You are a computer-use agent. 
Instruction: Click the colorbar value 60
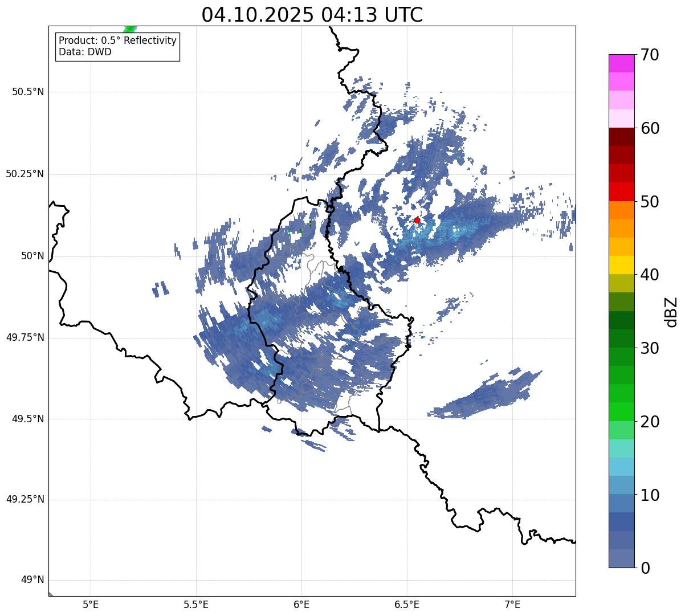(x=650, y=128)
